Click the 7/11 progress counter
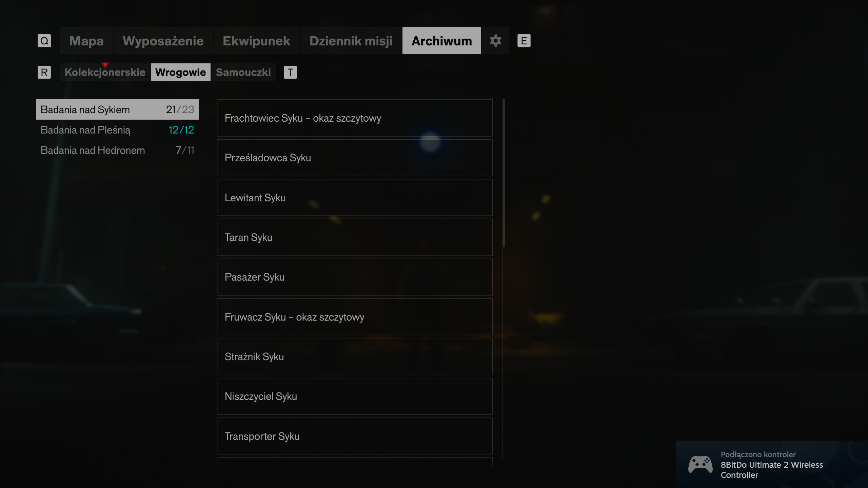The image size is (868, 488). click(185, 150)
